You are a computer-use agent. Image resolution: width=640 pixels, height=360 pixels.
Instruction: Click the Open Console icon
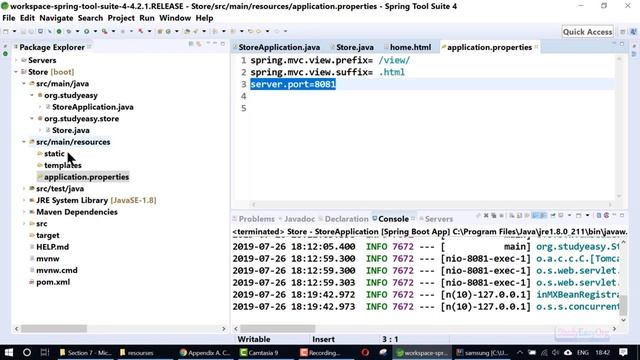tap(578, 216)
